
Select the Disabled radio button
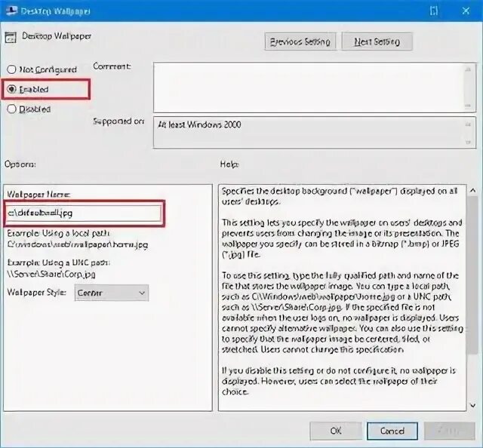(12, 109)
